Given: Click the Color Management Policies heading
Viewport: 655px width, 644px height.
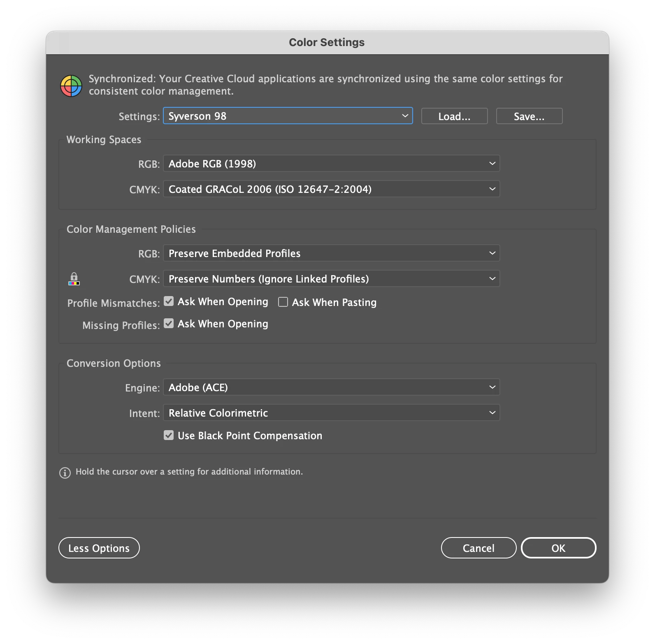Looking at the screenshot, I should 131,229.
